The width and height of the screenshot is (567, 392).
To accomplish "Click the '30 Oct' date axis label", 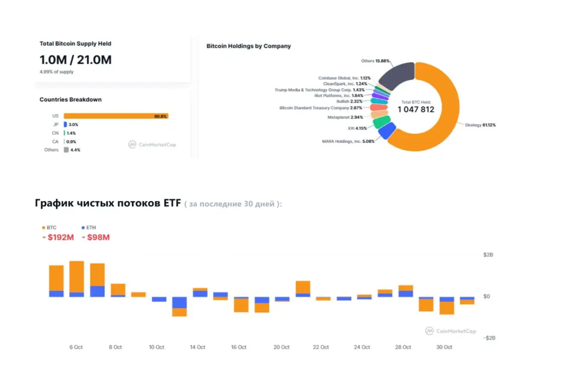I will 444,347.
